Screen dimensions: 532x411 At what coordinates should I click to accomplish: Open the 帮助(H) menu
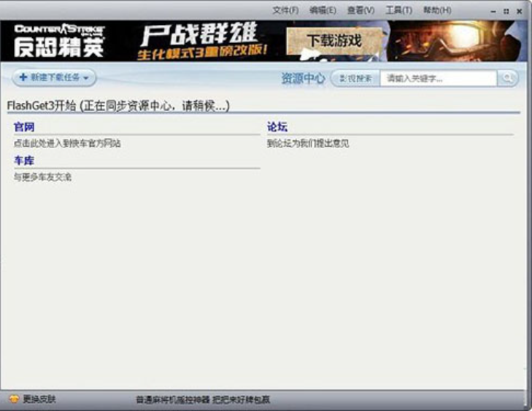437,10
